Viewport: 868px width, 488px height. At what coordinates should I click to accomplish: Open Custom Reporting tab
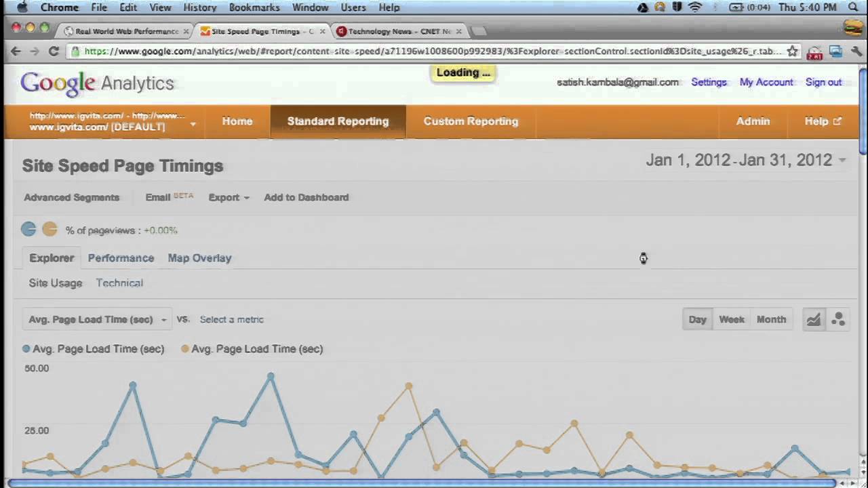471,121
